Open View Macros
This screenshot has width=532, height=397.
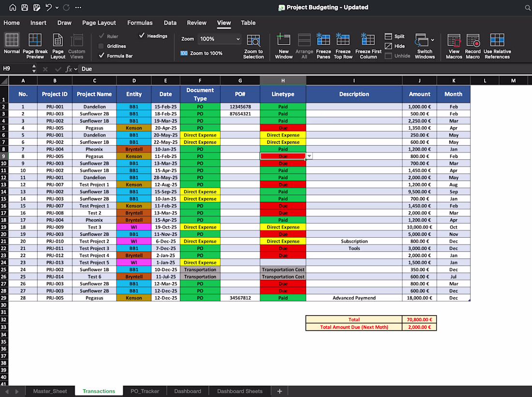click(454, 46)
